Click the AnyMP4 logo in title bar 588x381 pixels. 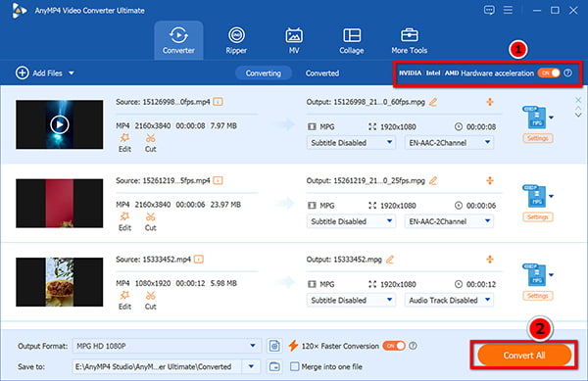[20, 11]
